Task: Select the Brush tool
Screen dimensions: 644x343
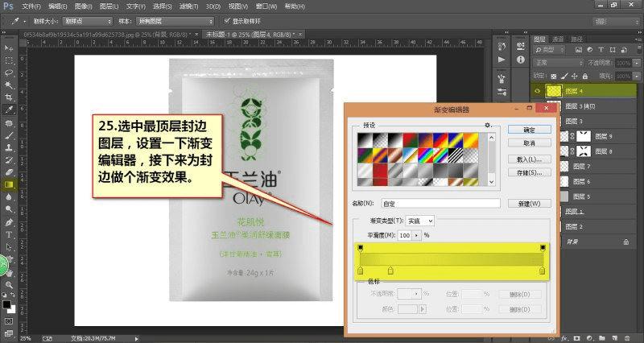Action: coord(8,135)
